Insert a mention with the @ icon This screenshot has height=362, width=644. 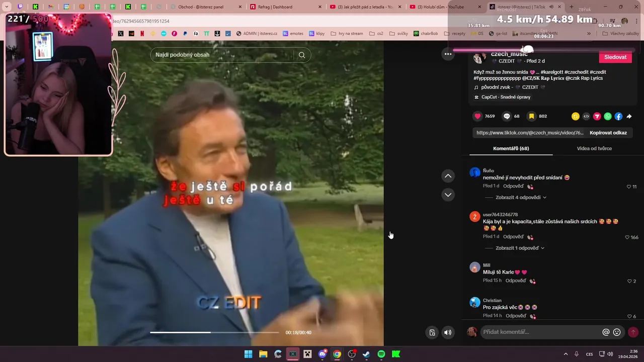606,332
